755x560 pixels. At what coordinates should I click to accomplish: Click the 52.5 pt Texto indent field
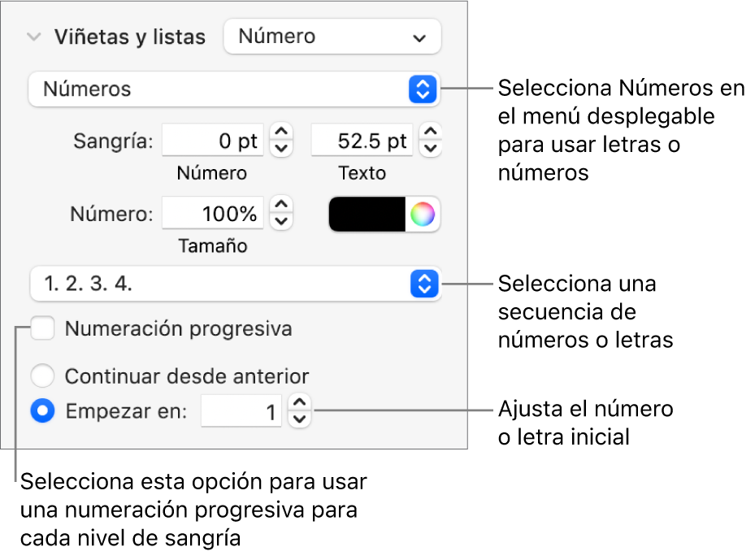click(x=362, y=141)
